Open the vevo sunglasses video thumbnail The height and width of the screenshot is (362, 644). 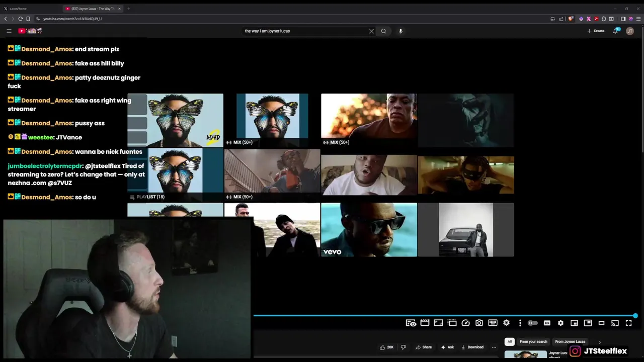(369, 229)
